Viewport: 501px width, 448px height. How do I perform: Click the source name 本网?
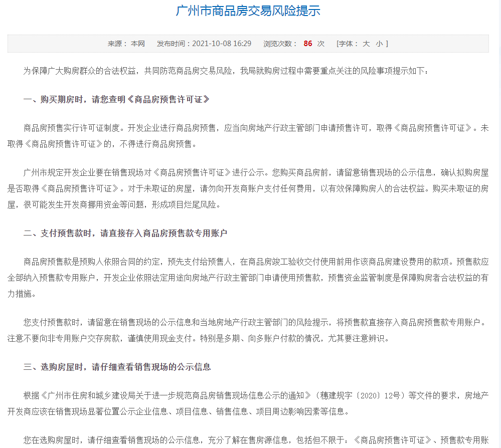point(138,44)
